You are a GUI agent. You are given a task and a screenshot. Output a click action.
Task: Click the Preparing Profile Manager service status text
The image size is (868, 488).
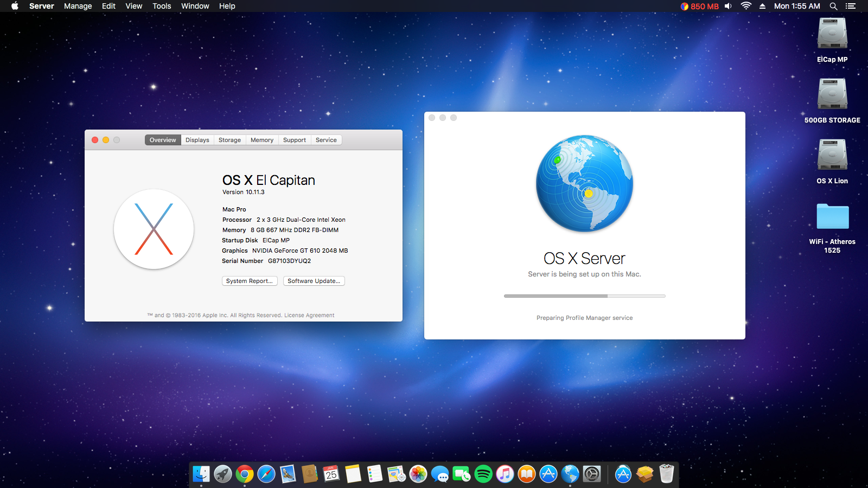coord(585,318)
